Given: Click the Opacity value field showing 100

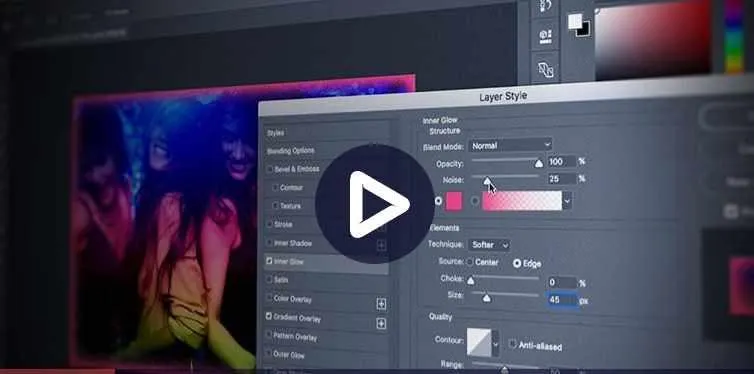Looking at the screenshot, I should point(562,162).
